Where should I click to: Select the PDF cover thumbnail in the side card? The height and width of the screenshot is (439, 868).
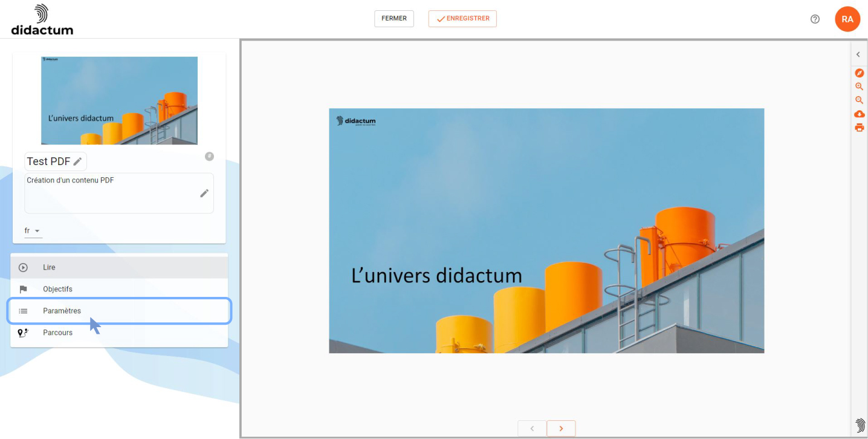pos(119,100)
